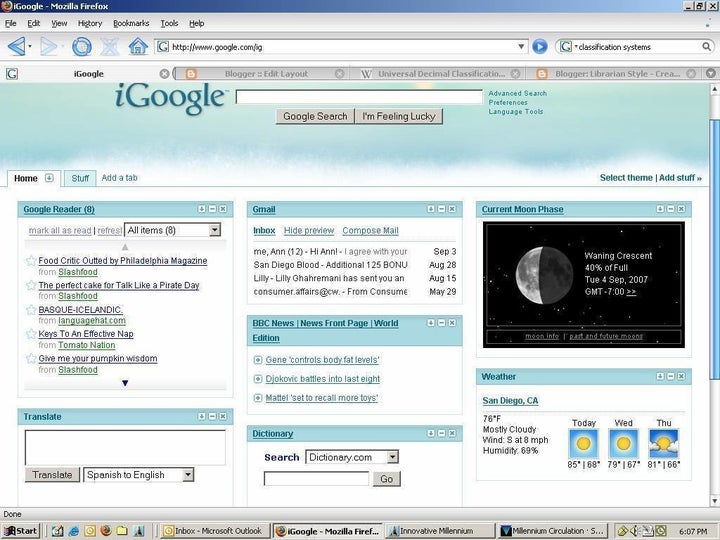Viewport: 720px width, 540px height.
Task: Close the iGoogle browser tab
Action: [x=164, y=73]
